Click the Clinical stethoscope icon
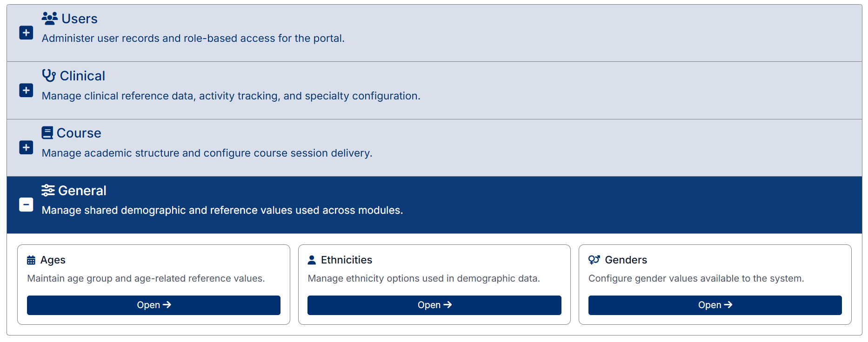The height and width of the screenshot is (342, 868). pos(49,76)
